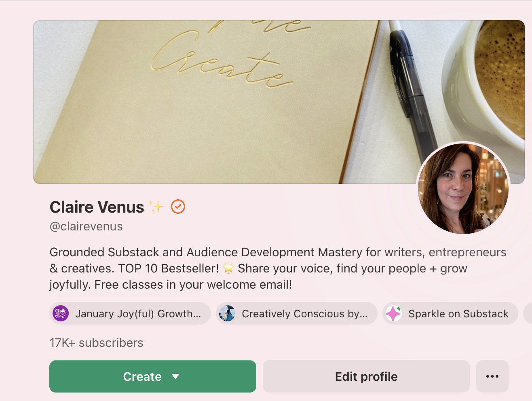Click the pink Sparkle on Substack icon
Screen dimensions: 532x401
[x=393, y=313]
